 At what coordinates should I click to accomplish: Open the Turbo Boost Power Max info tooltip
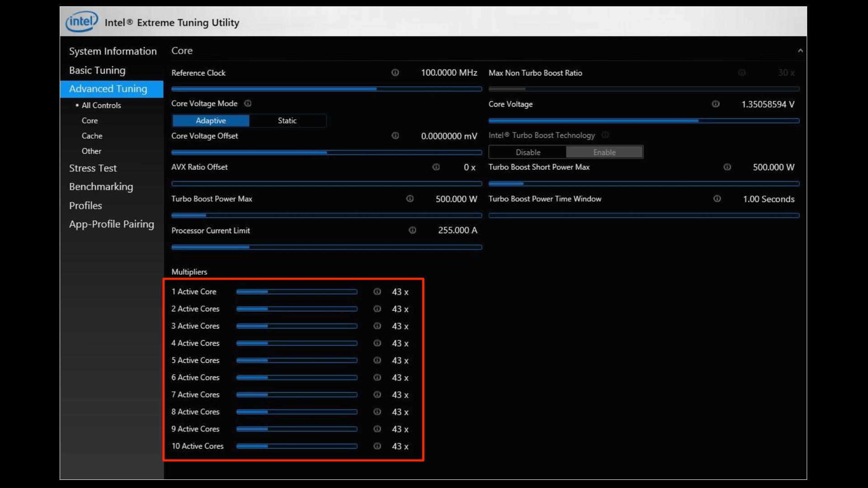click(x=410, y=199)
